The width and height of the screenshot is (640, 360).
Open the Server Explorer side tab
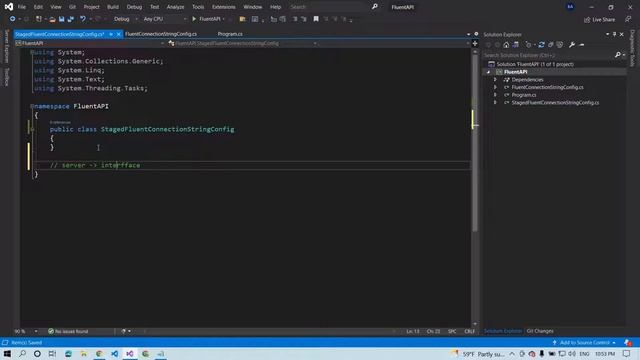click(6, 47)
